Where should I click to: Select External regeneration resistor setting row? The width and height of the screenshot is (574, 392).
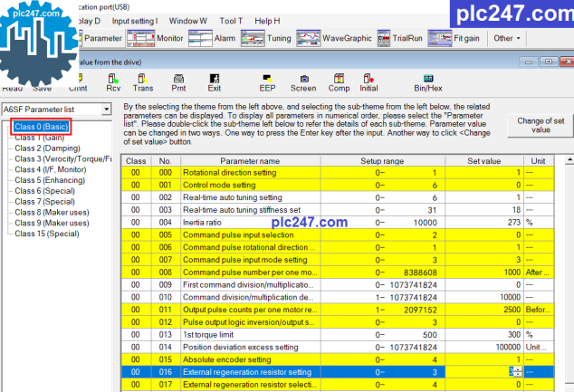click(338, 372)
